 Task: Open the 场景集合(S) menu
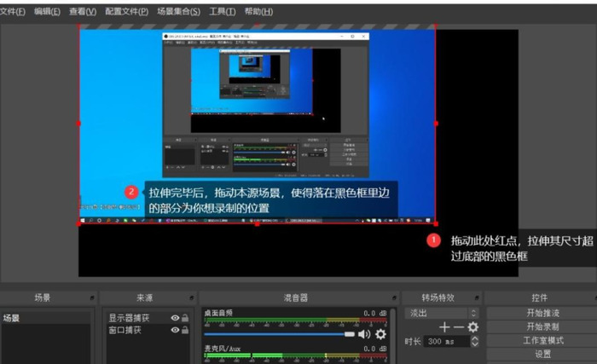178,11
